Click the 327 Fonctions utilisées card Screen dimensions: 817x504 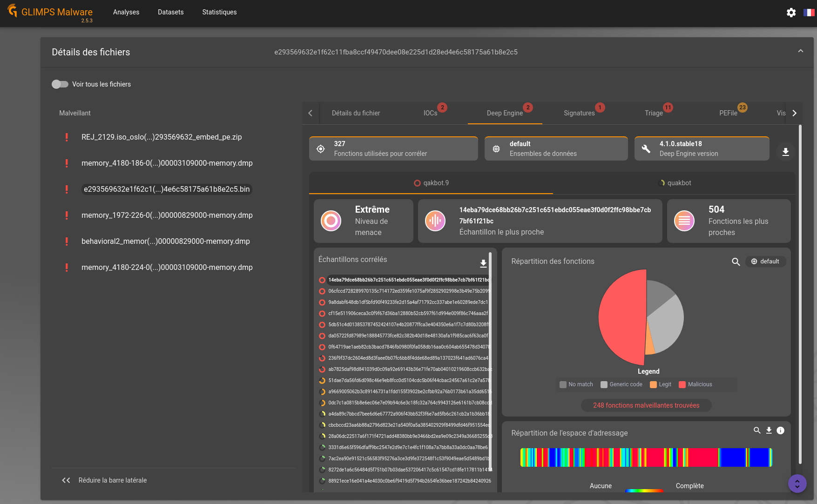(393, 149)
